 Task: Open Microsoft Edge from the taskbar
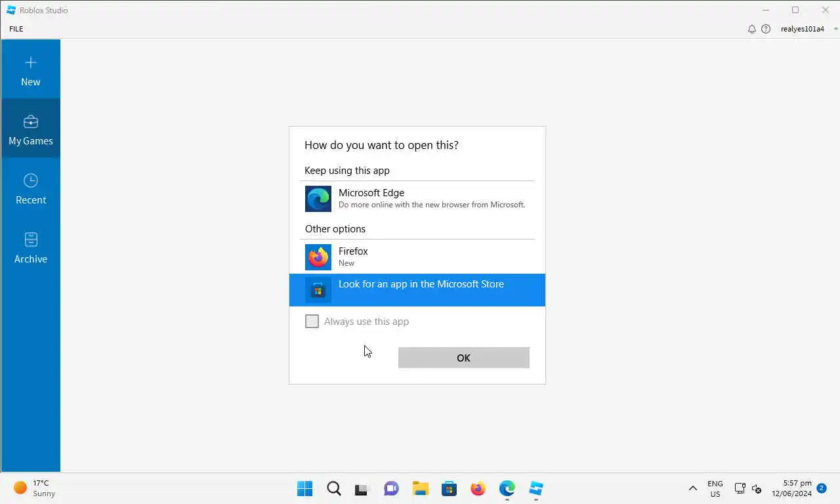[507, 489]
